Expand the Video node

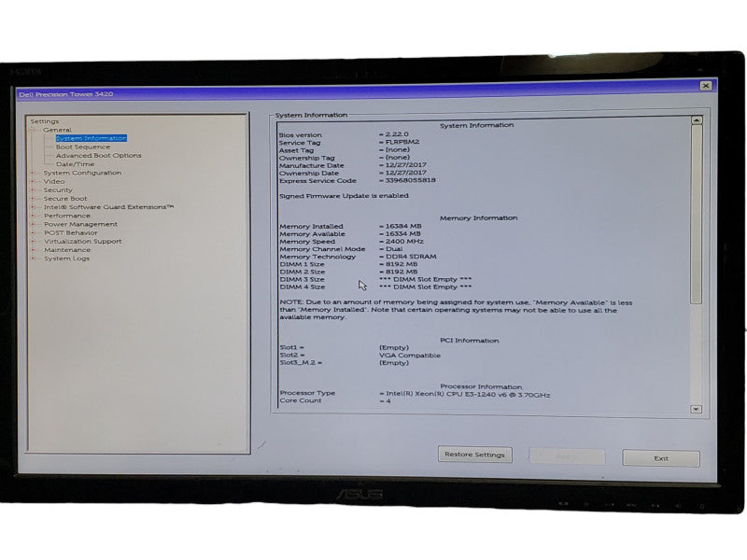33,181
